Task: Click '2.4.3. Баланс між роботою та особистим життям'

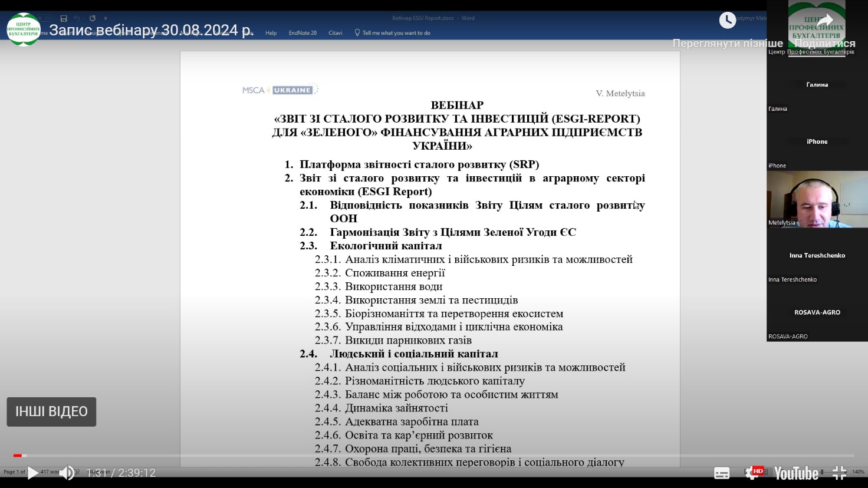Action: click(x=436, y=394)
